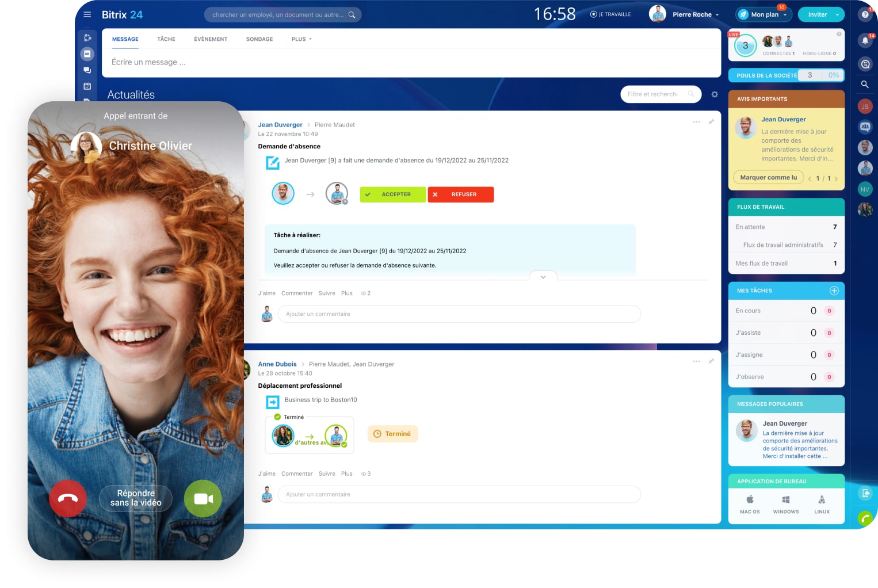Answer the call with green video button
This screenshot has width=878, height=588.
(203, 498)
